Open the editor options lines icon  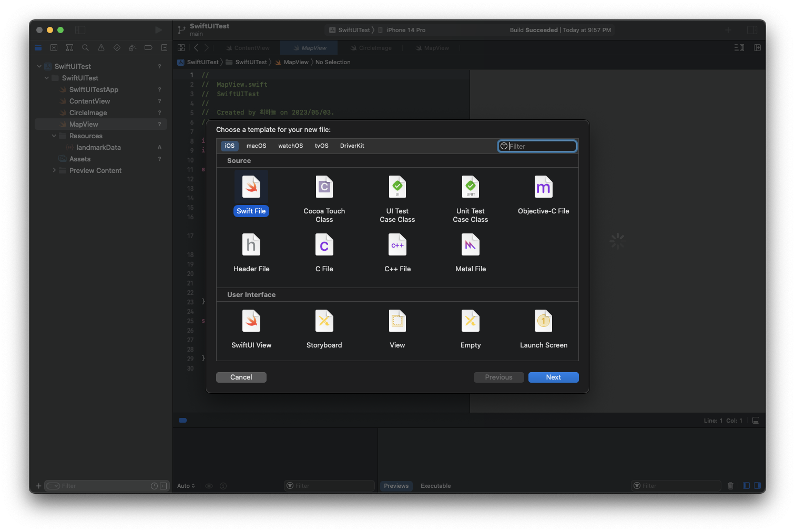tap(739, 47)
